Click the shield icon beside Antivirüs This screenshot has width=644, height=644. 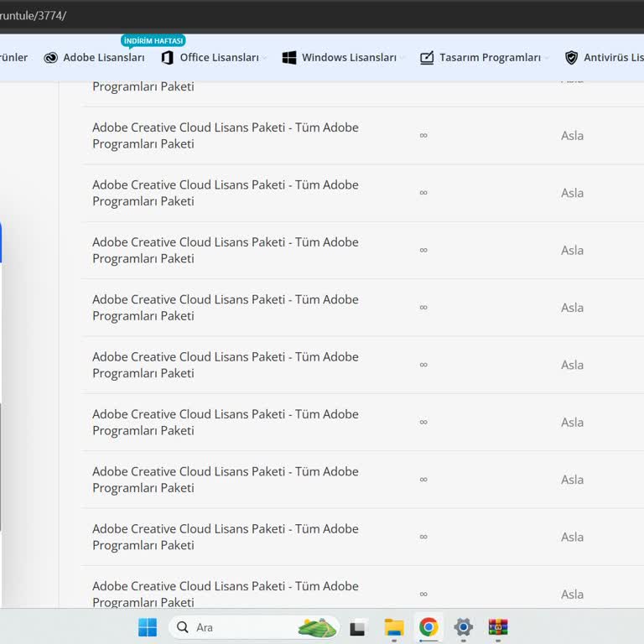tap(571, 58)
